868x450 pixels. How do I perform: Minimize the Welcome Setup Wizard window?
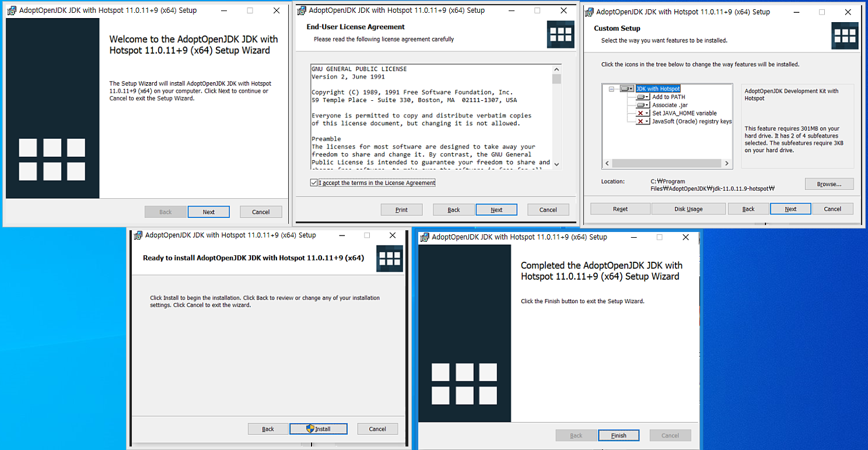coord(224,10)
